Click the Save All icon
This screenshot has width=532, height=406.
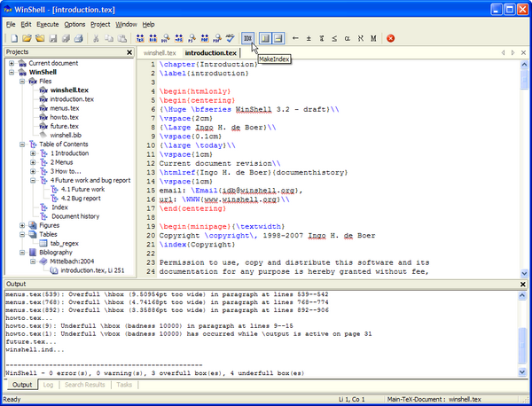[66, 38]
